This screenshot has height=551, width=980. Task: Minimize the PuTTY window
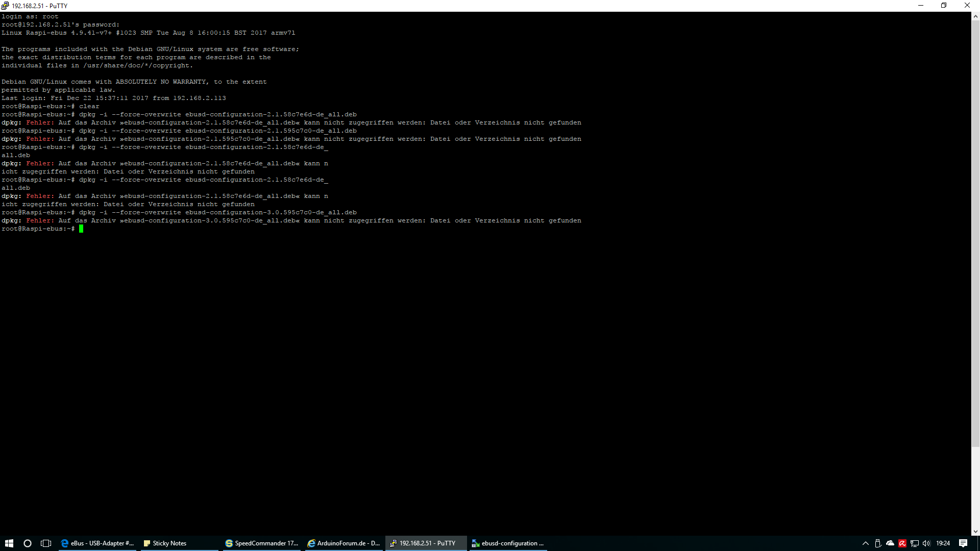[921, 6]
